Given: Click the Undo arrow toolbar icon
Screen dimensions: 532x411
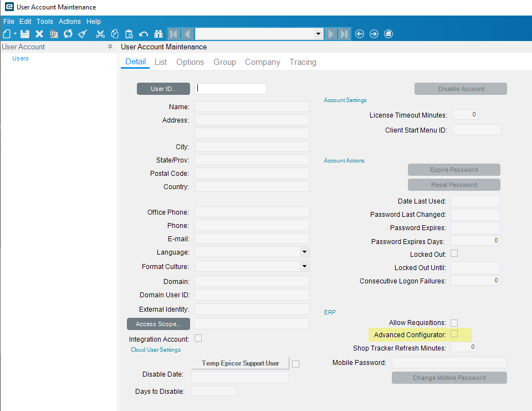Looking at the screenshot, I should [x=144, y=34].
